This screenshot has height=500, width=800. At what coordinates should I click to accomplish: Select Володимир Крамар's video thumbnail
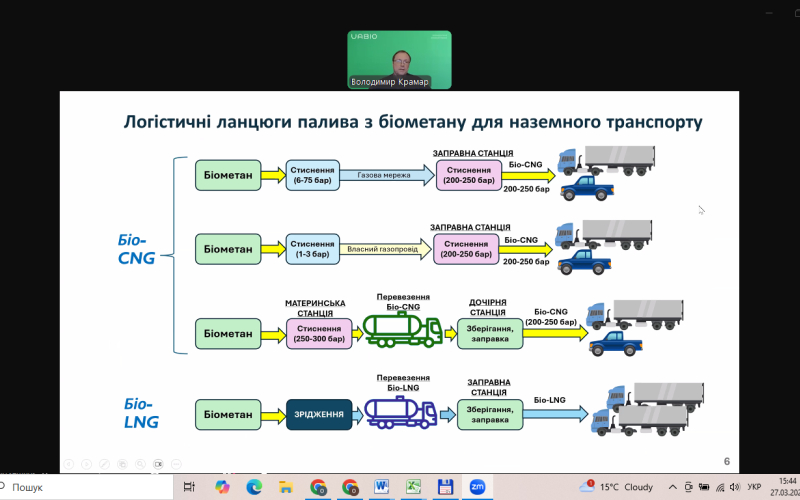pyautogui.click(x=399, y=60)
